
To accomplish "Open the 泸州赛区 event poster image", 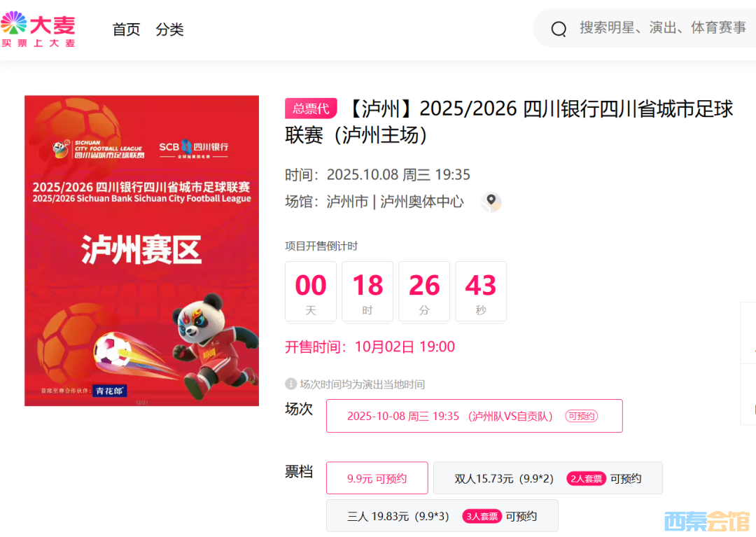I will click(x=141, y=251).
